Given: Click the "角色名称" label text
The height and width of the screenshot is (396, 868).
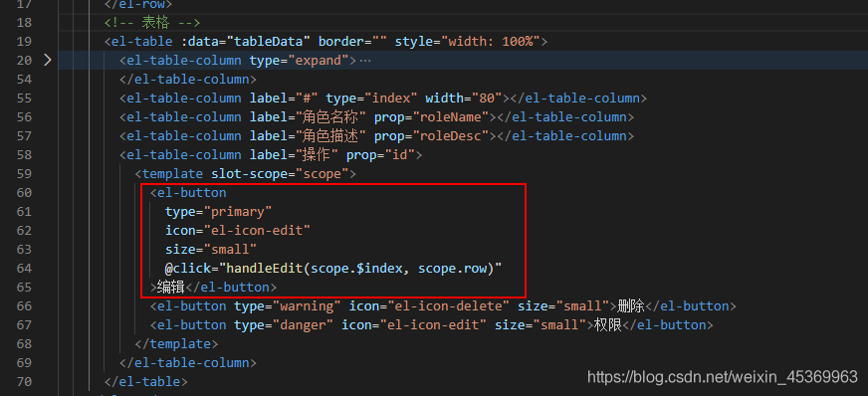Looking at the screenshot, I should (x=331, y=117).
